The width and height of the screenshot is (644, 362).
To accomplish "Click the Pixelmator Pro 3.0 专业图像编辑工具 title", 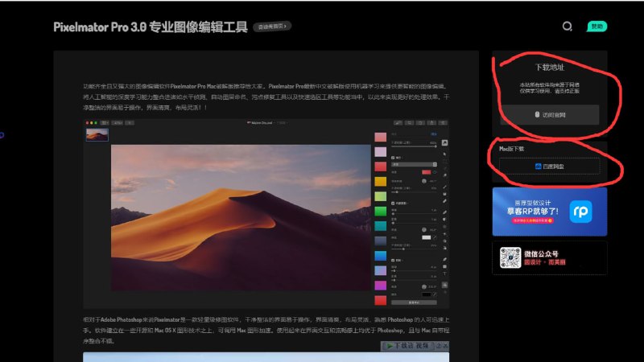I will [x=151, y=27].
